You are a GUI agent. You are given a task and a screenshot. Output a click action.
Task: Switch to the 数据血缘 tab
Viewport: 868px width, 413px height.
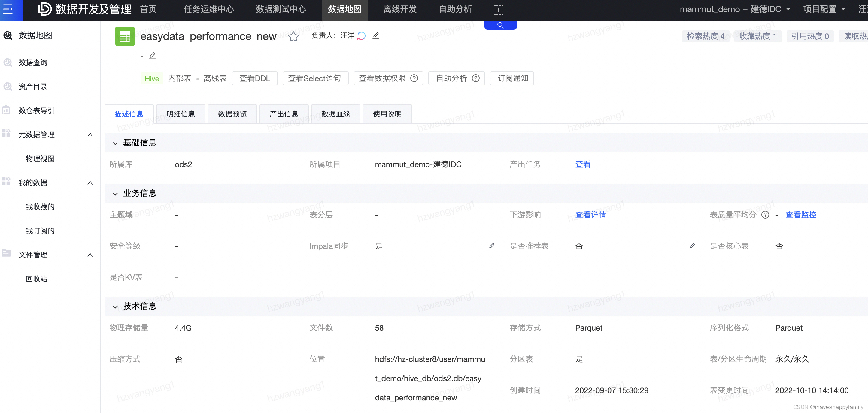[x=335, y=114]
